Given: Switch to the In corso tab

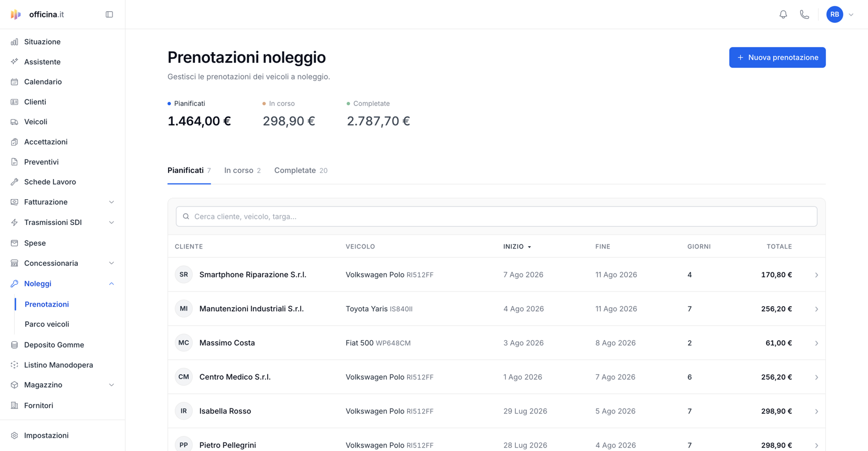Looking at the screenshot, I should (242, 170).
